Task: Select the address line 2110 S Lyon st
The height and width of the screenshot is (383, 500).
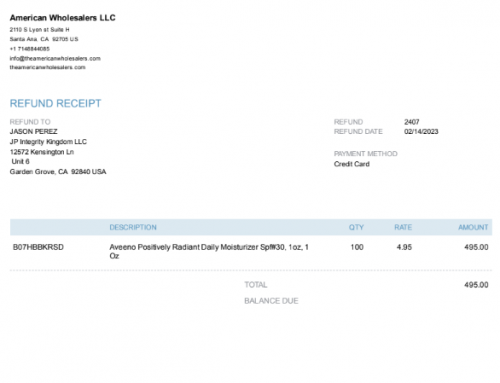Action: point(39,29)
